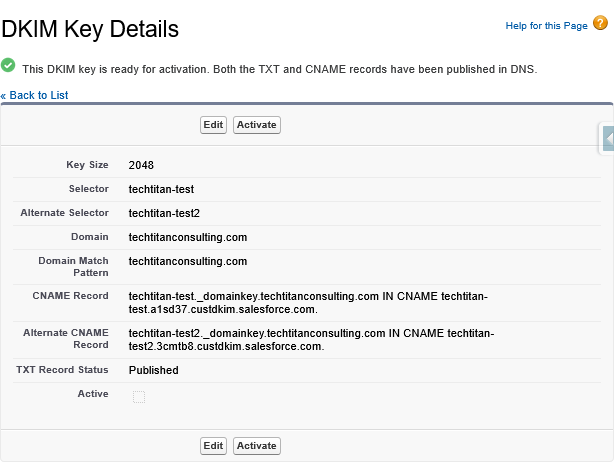Click the Domain Match Pattern label
This screenshot has width=614, height=472.
point(73,267)
